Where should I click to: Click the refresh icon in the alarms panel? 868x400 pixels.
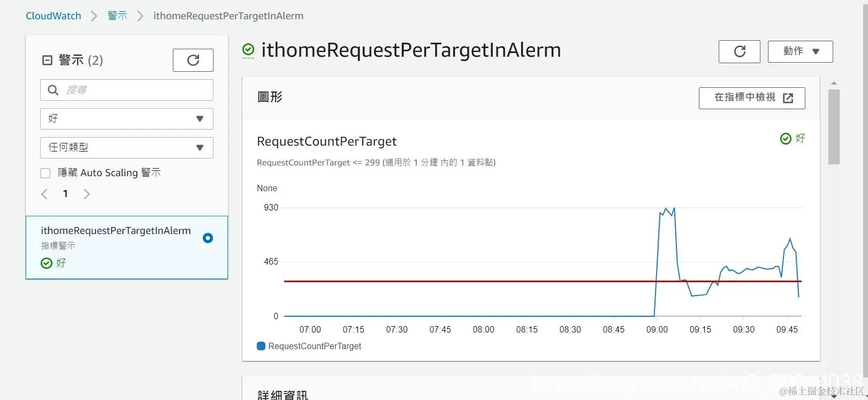tap(193, 60)
